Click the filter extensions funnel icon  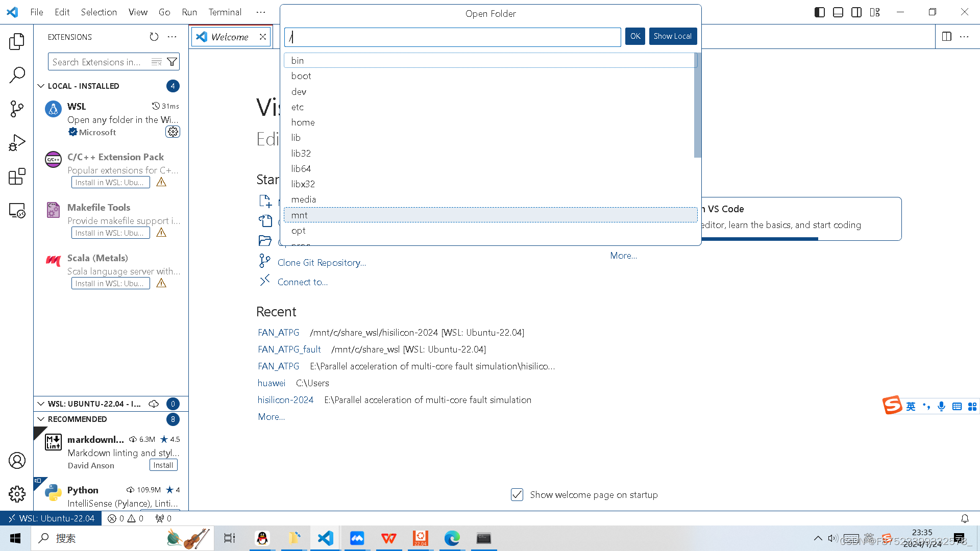coord(172,62)
